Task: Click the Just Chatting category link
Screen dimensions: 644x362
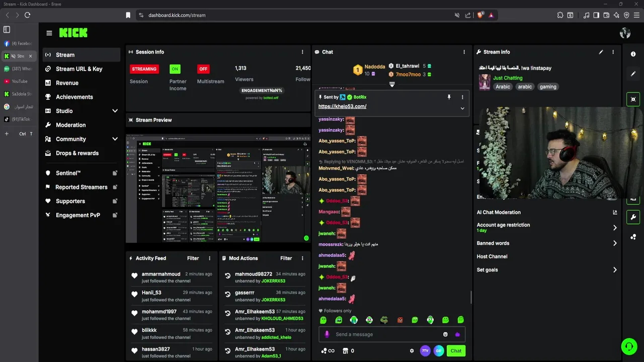Action: tap(508, 78)
